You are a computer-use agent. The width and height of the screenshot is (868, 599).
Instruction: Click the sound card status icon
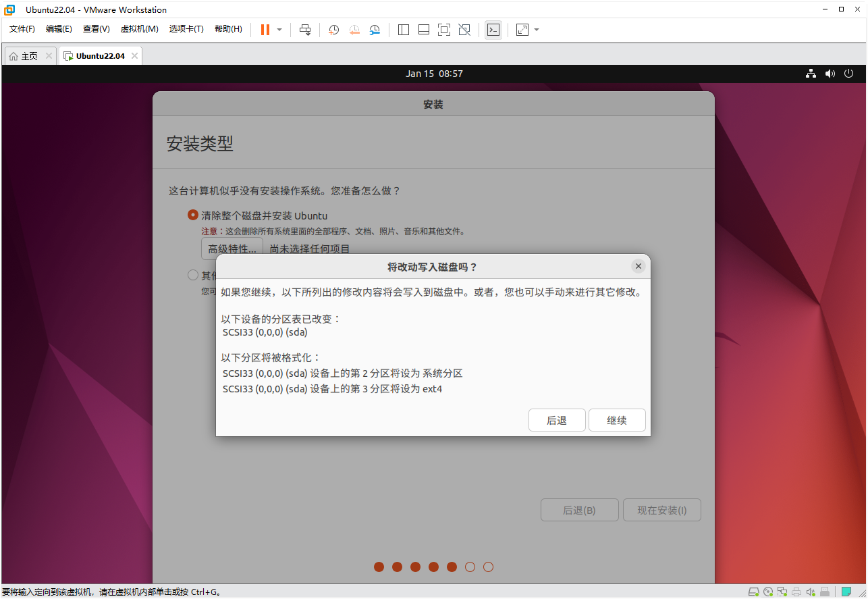pos(811,592)
